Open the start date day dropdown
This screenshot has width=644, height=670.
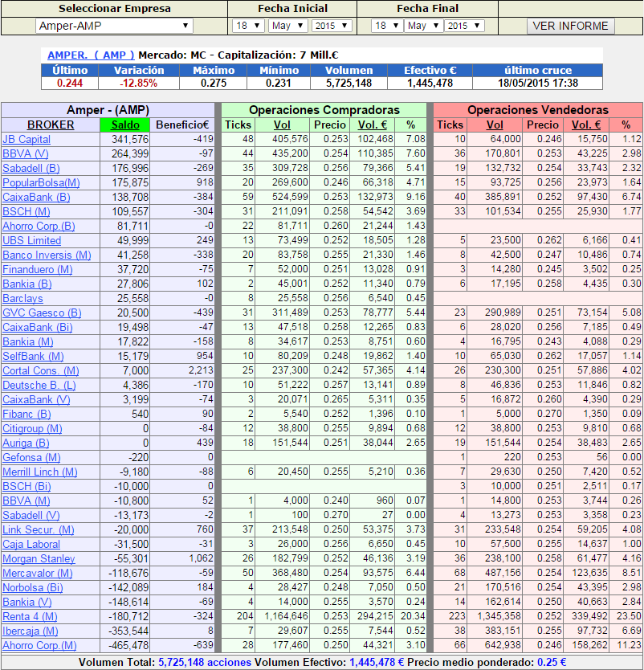click(249, 26)
